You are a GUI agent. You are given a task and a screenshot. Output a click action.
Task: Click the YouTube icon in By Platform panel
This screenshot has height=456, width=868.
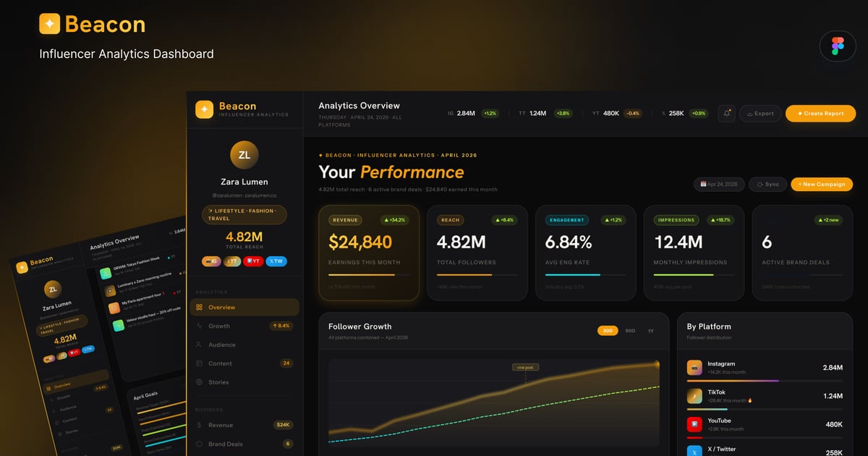[x=694, y=424]
